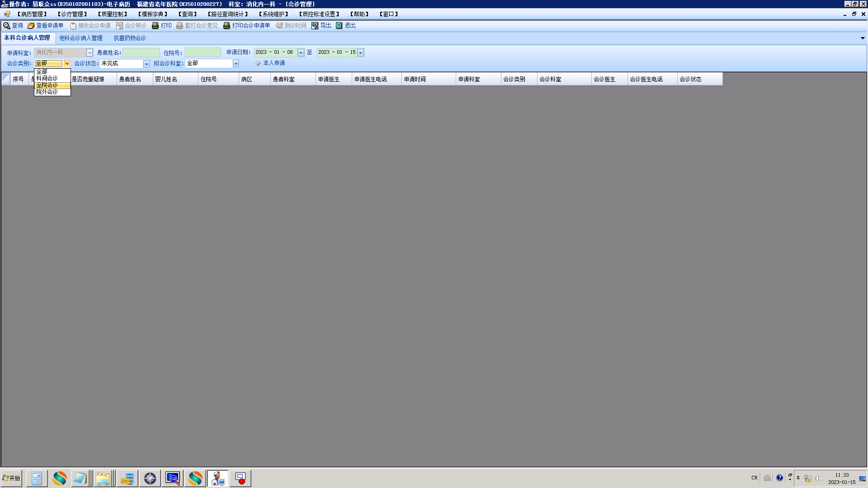Switch to 他科会诊病人管理 tab

tap(81, 38)
